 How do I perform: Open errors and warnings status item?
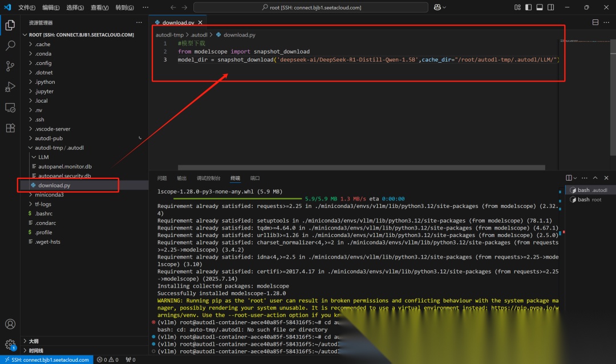108,359
